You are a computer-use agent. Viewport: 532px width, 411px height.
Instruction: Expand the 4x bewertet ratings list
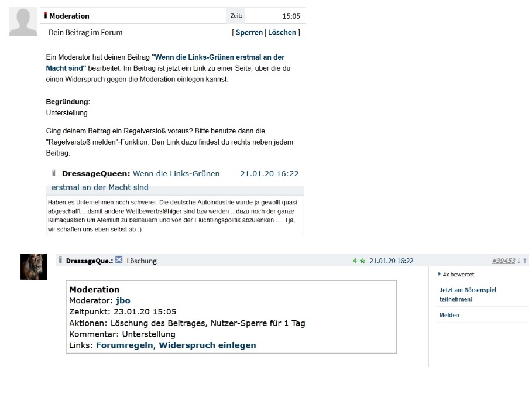[457, 274]
